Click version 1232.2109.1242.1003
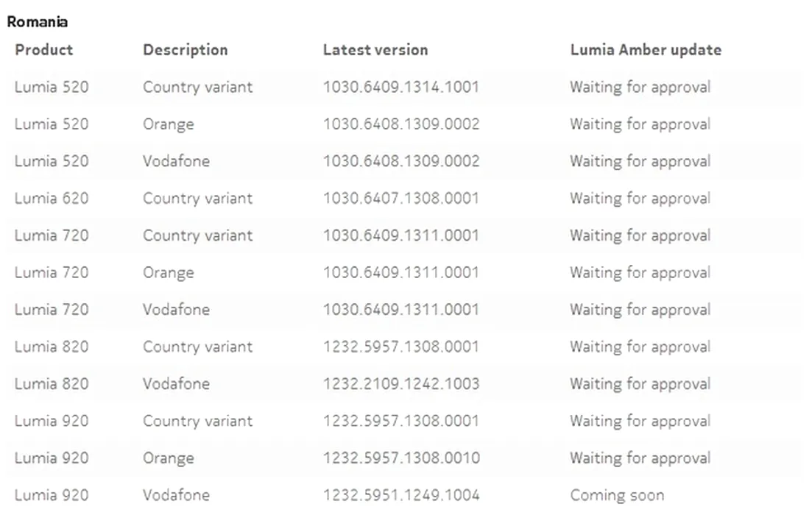The width and height of the screenshot is (812, 515). (401, 384)
